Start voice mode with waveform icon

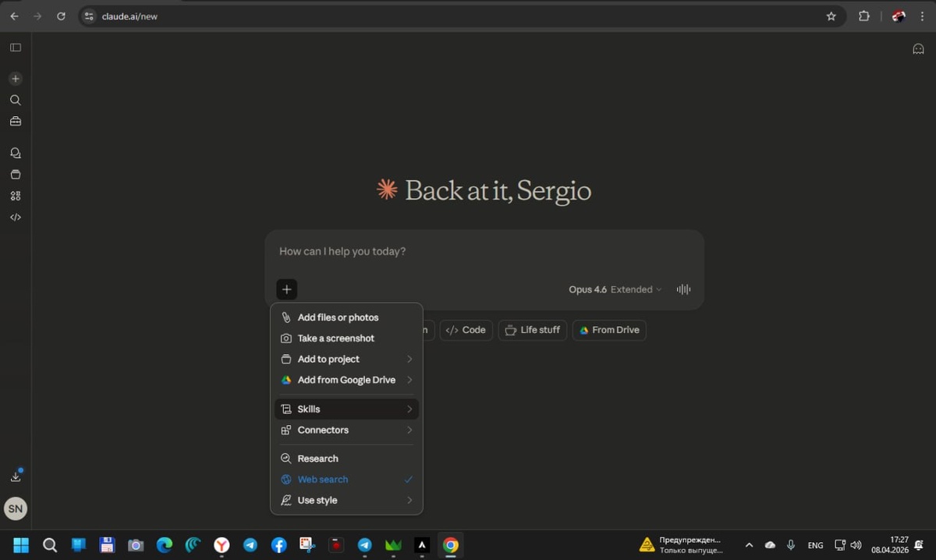point(683,289)
